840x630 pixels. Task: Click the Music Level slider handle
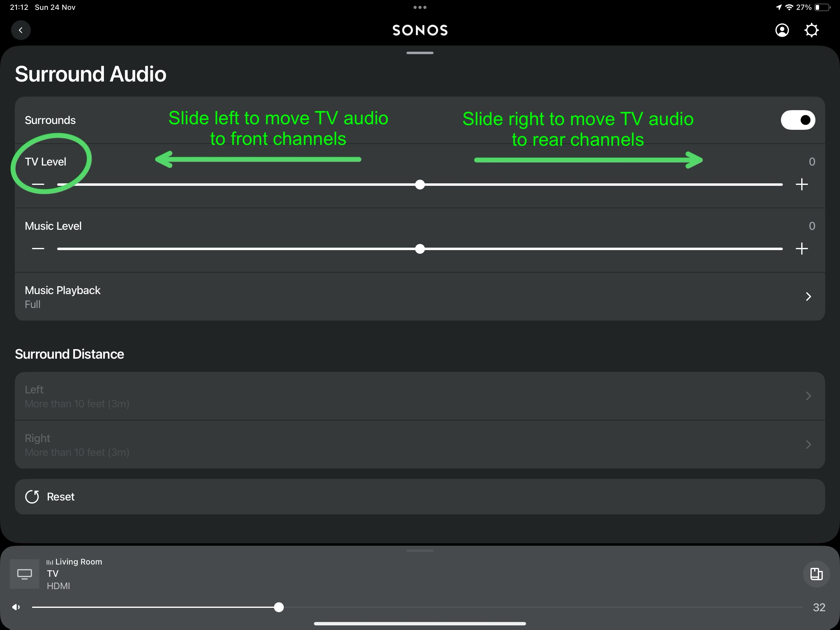coord(420,249)
